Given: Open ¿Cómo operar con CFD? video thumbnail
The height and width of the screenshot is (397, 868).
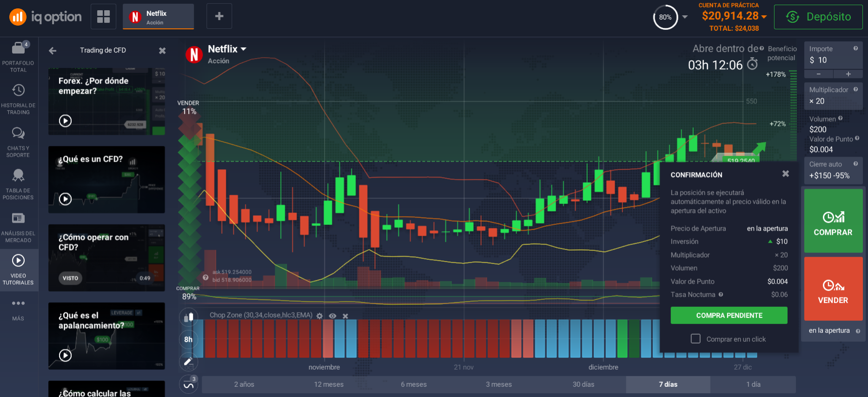Looking at the screenshot, I should (x=106, y=258).
